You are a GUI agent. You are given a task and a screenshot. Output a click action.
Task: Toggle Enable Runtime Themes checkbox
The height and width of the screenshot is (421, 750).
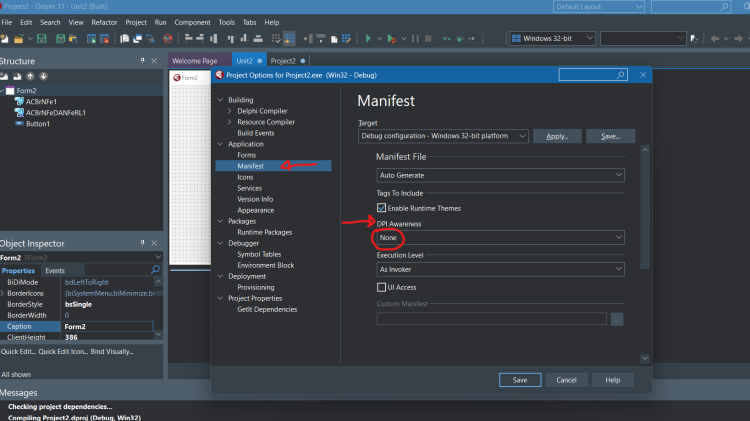[381, 208]
